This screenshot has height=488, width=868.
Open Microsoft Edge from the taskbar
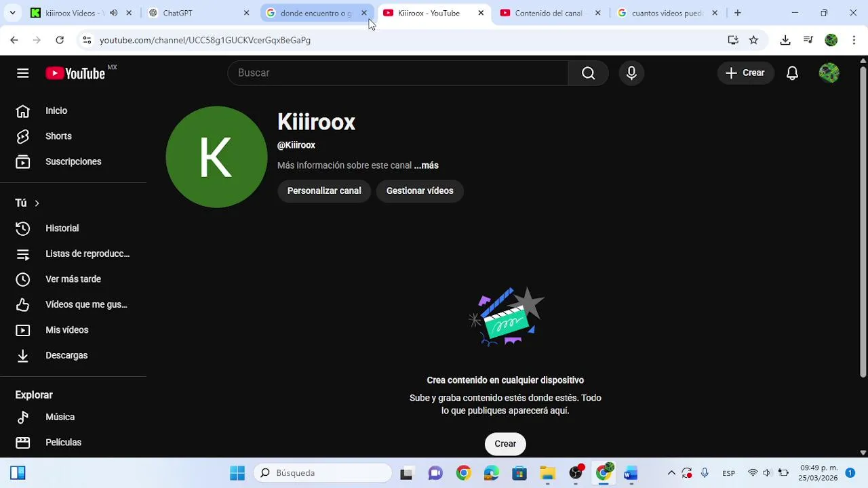pos(491,473)
